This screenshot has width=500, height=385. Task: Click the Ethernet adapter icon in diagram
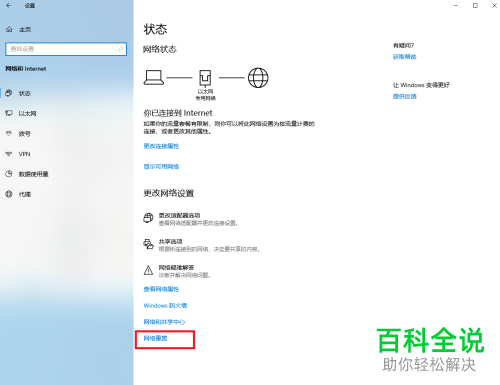pos(205,78)
